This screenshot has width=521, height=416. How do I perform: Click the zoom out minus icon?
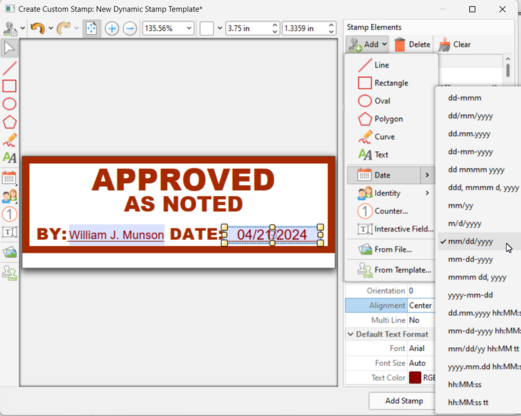[x=130, y=28]
